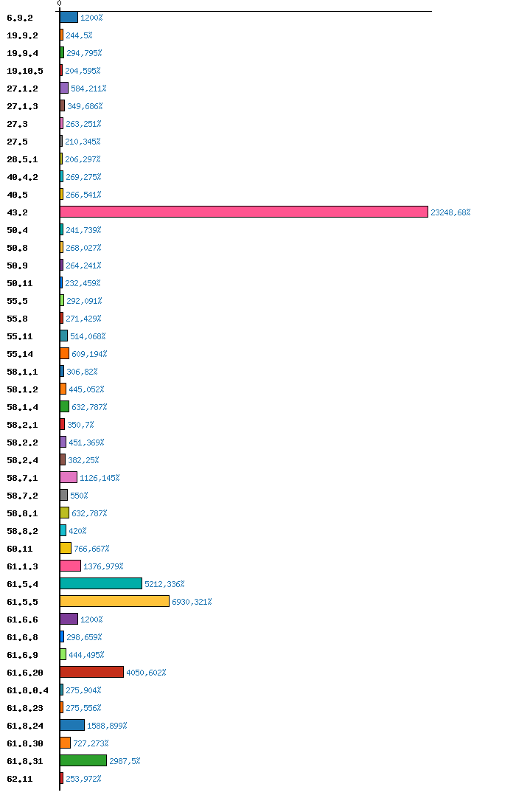Click the blue bar for 61.8.24
The width and height of the screenshot is (516, 812).
tap(72, 726)
